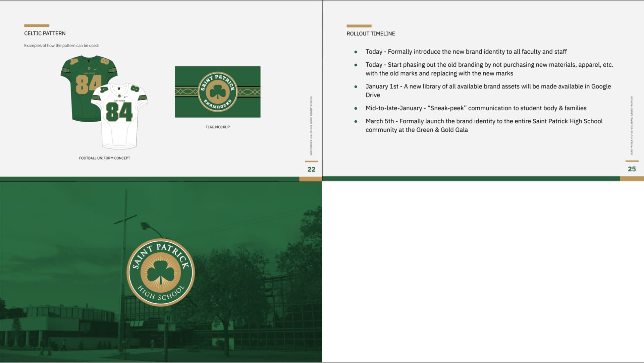The image size is (644, 363).
Task: Click page number 22
Action: (x=311, y=169)
